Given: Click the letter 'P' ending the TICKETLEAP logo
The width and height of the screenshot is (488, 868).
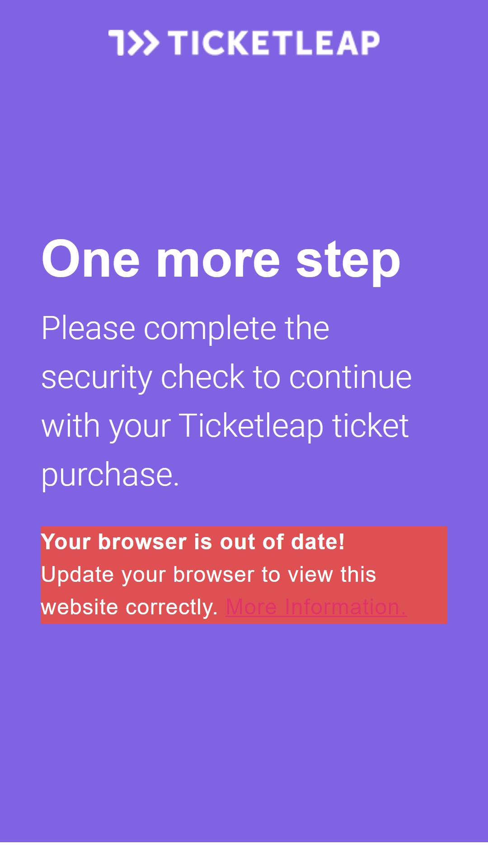Looking at the screenshot, I should (370, 43).
